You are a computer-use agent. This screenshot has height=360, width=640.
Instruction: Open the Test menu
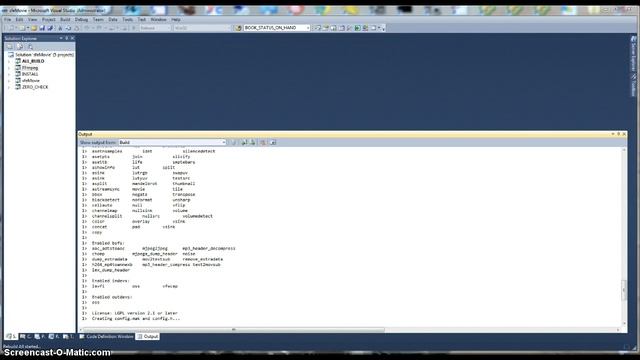pos(142,19)
